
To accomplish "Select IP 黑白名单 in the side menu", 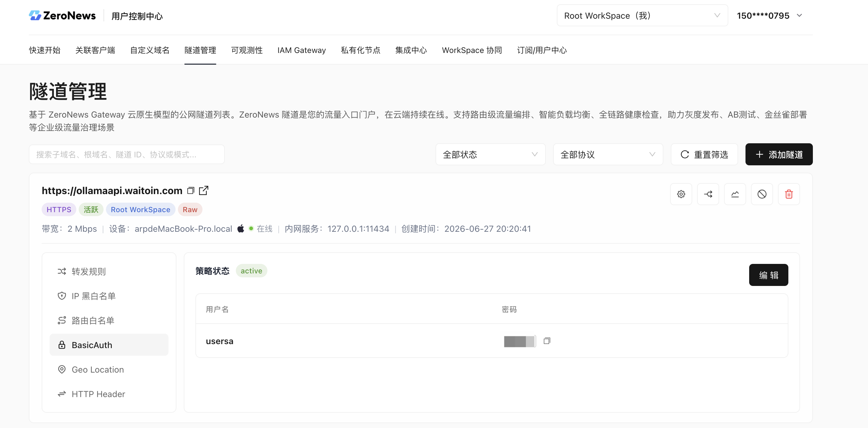I will tap(109, 296).
